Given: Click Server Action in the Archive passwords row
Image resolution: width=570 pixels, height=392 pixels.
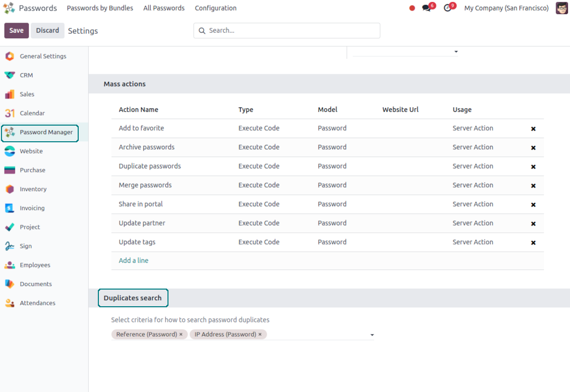Looking at the screenshot, I should (473, 147).
